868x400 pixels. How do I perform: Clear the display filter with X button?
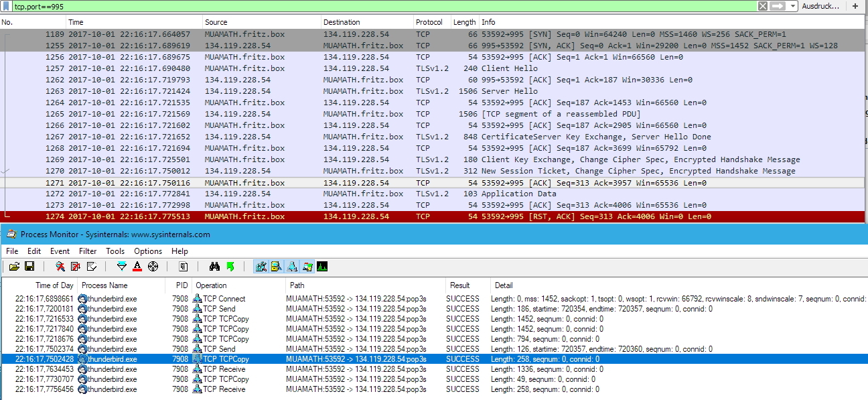(763, 6)
